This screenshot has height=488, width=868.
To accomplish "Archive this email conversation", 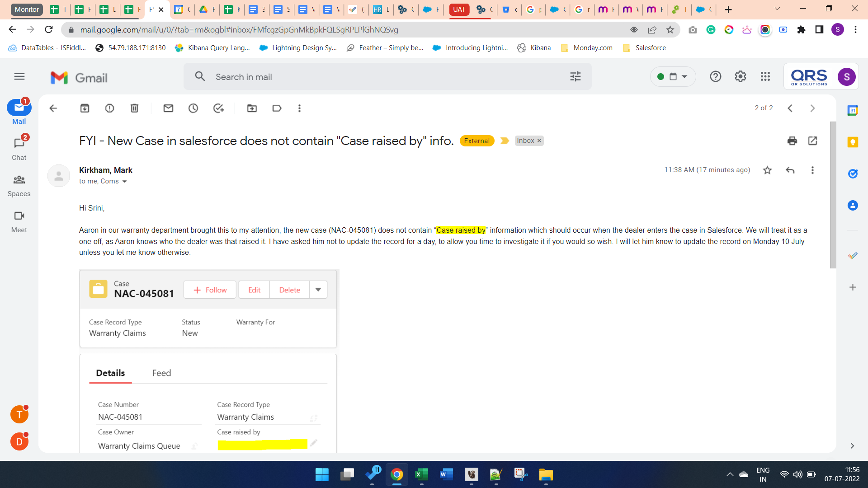I will [85, 108].
